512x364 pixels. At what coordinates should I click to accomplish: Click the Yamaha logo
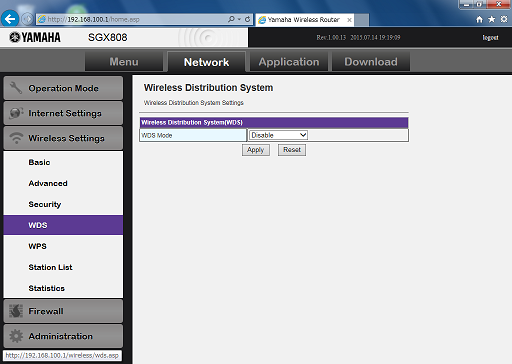pos(35,37)
